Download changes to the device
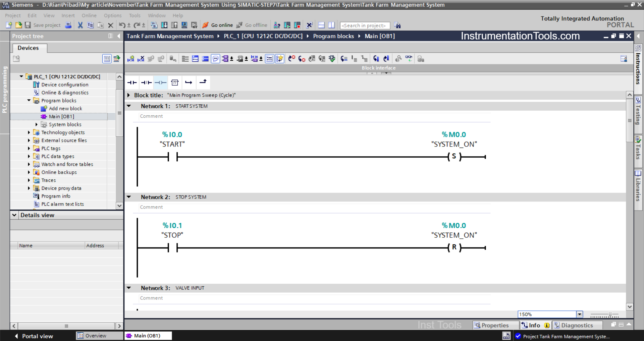The image size is (644, 341). 164,25
